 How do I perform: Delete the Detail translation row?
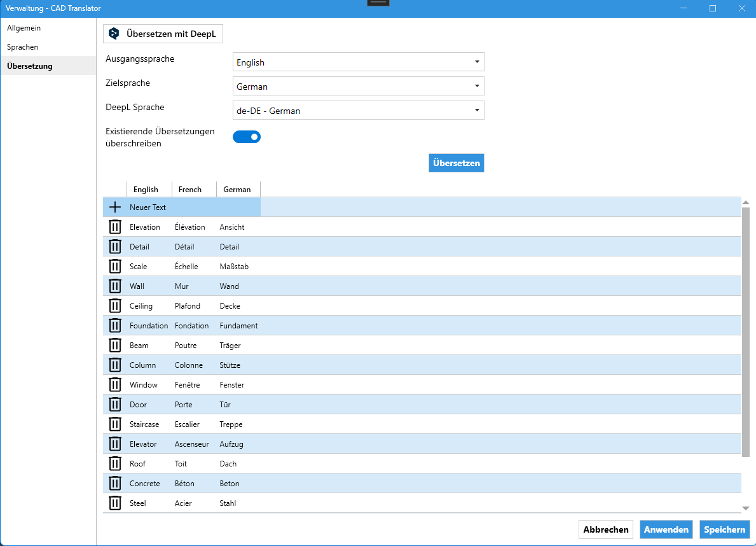click(x=114, y=247)
